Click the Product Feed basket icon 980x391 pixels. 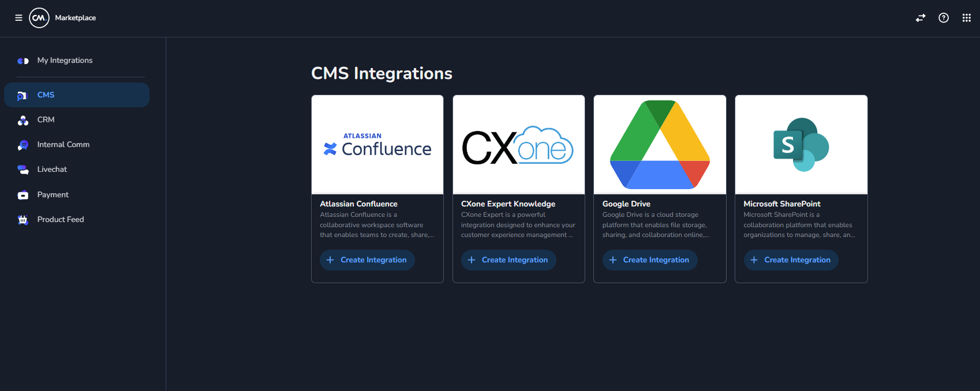23,220
